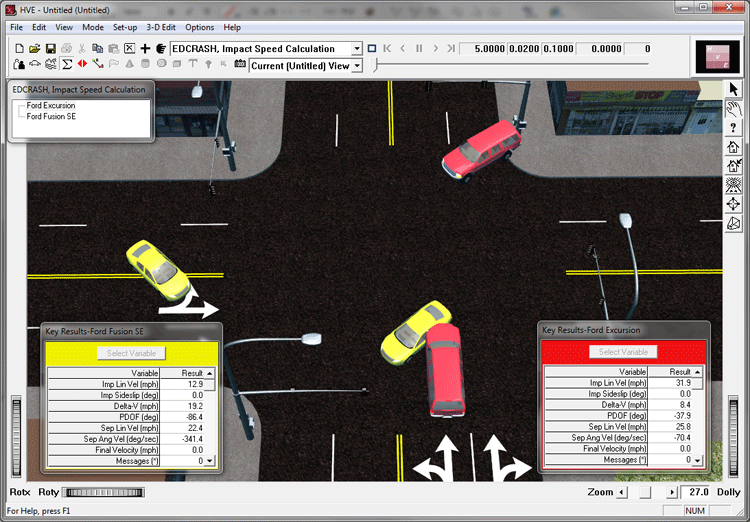Click the red diamond arrows toolbar icon
The width and height of the screenshot is (750, 522).
[x=82, y=64]
